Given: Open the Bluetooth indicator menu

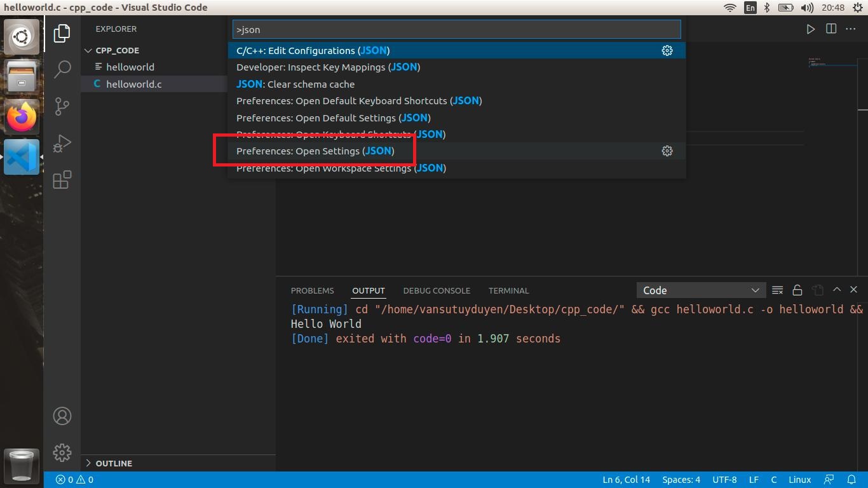Looking at the screenshot, I should [767, 8].
